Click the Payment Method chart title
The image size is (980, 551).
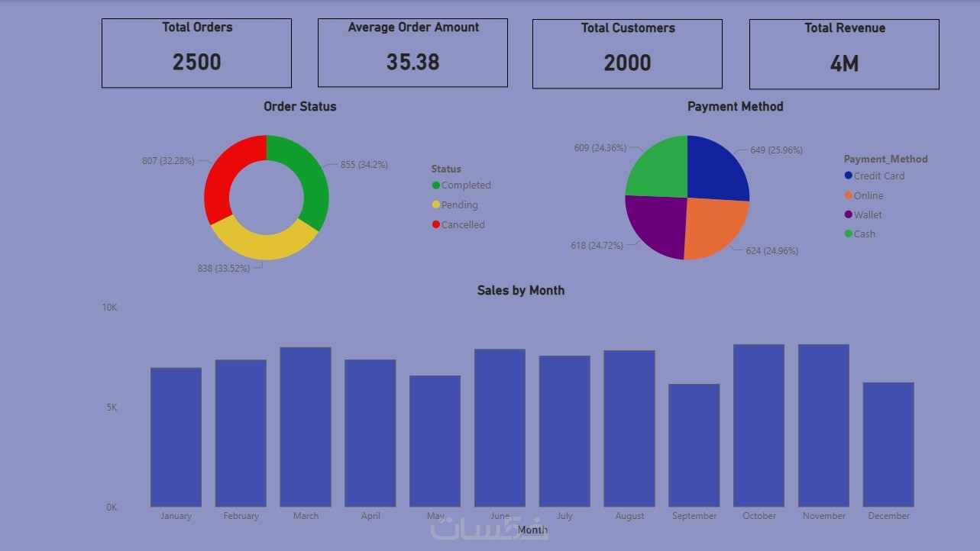coord(736,107)
